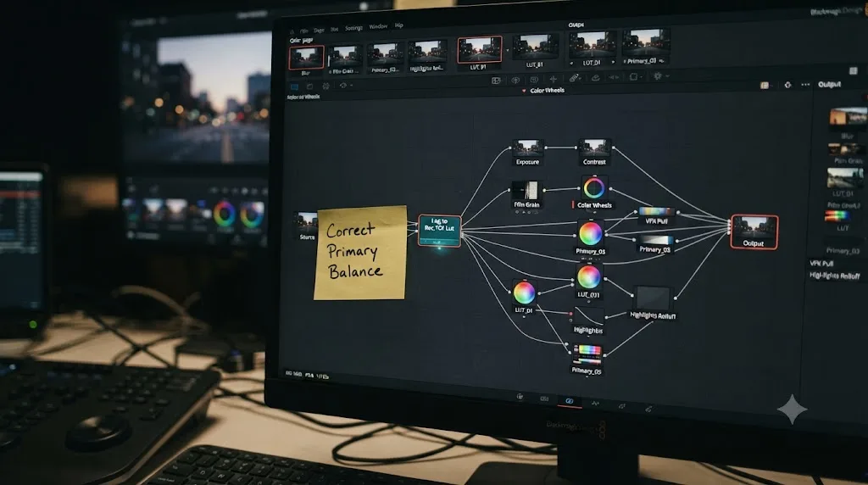
Task: Open the Help menu
Action: pos(399,25)
